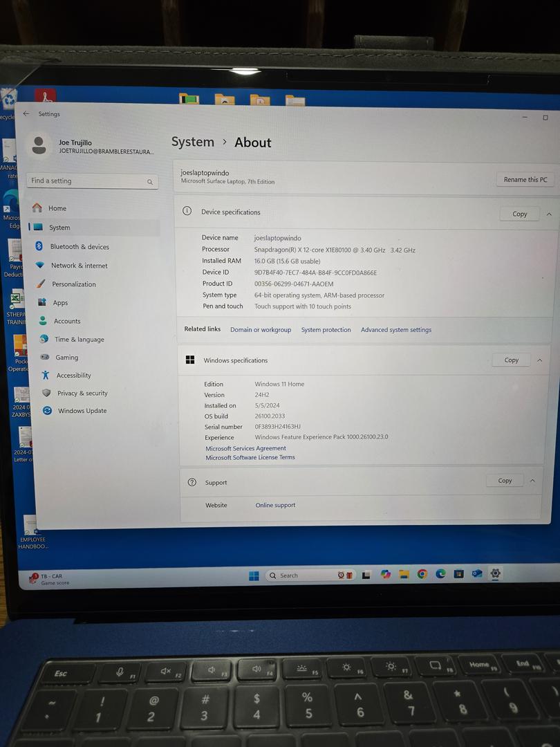Collapse the Support section
Image resolution: width=560 pixels, height=747 pixels.
coord(533,481)
